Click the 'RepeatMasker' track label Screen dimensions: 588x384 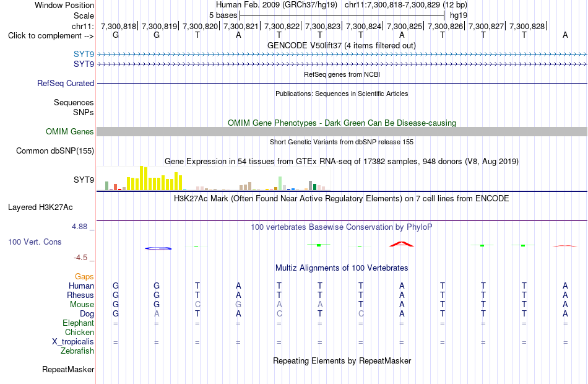tap(68, 369)
